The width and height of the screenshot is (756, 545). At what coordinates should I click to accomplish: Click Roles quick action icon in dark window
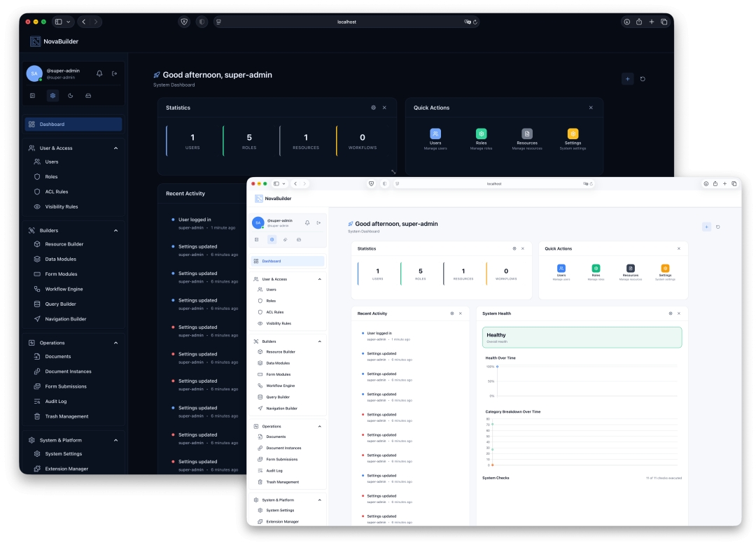pos(481,134)
